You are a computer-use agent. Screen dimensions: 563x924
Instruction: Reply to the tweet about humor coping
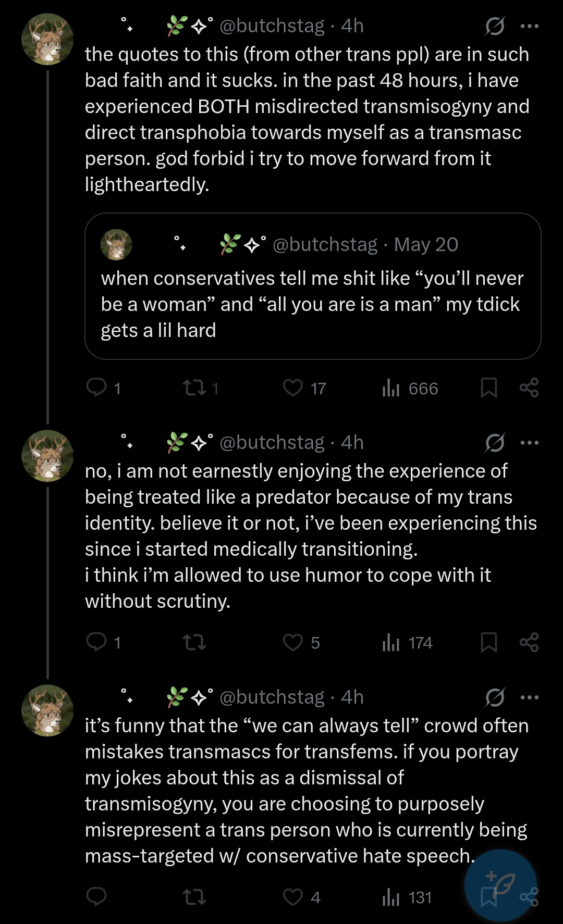(97, 642)
